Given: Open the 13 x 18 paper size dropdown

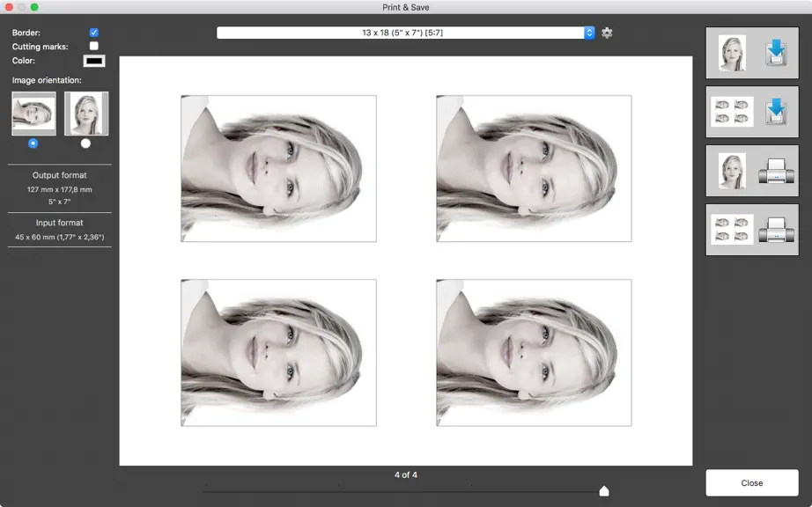Looking at the screenshot, I should click(x=405, y=33).
